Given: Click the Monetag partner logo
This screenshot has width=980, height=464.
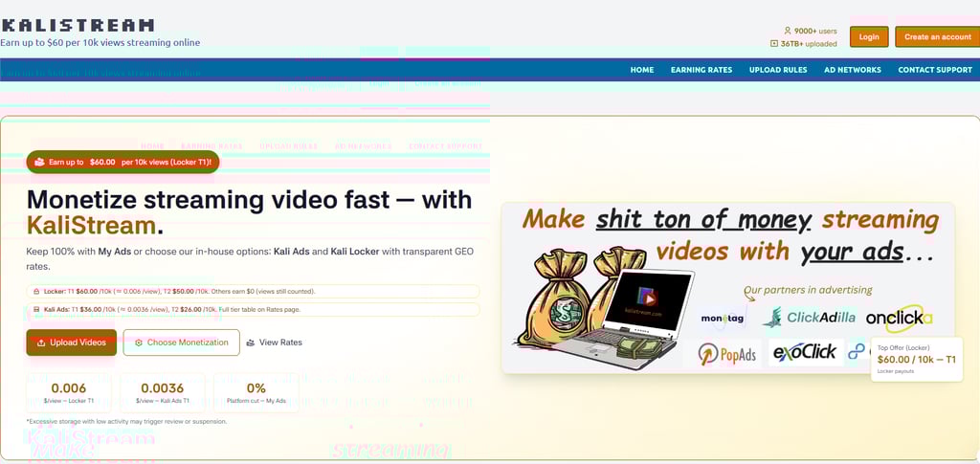Looking at the screenshot, I should tap(723, 318).
